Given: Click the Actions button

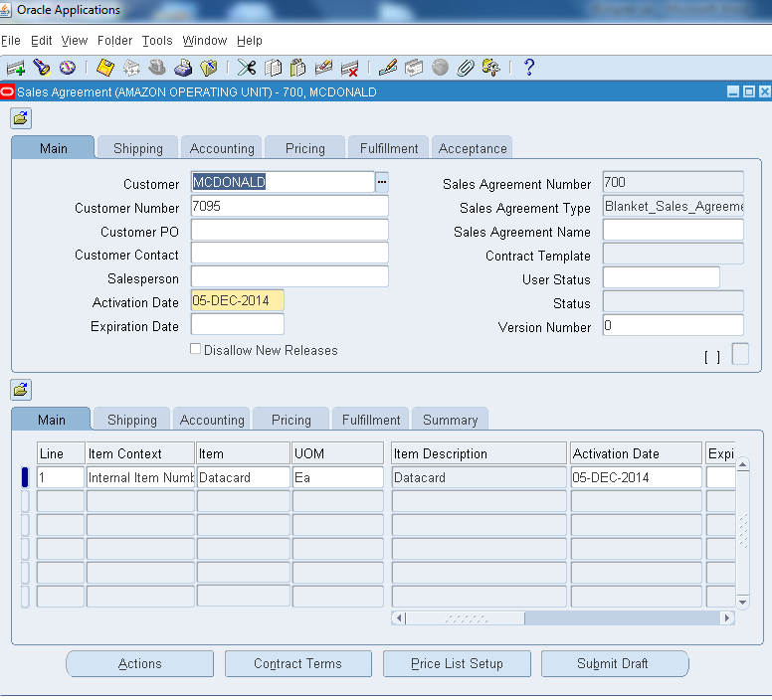Looking at the screenshot, I should click(x=140, y=663).
